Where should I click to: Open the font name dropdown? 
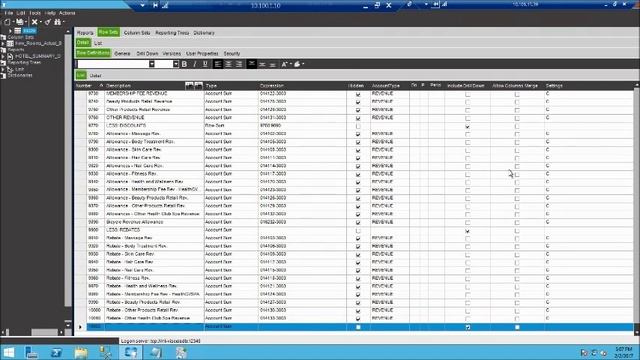(x=151, y=64)
